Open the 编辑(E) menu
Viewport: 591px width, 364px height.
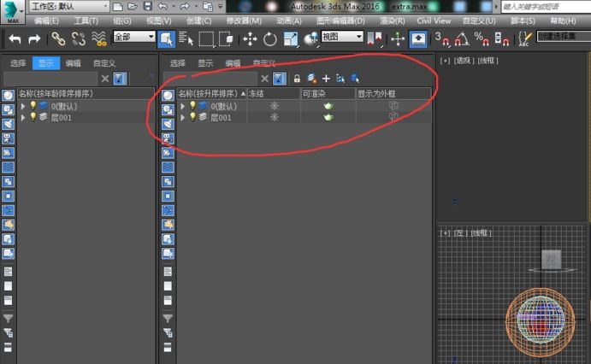pos(46,21)
